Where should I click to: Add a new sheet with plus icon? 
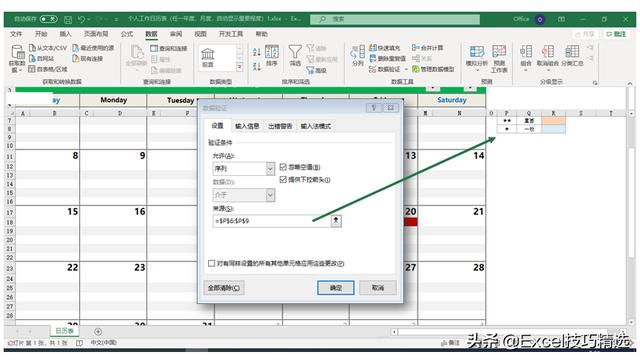click(98, 331)
